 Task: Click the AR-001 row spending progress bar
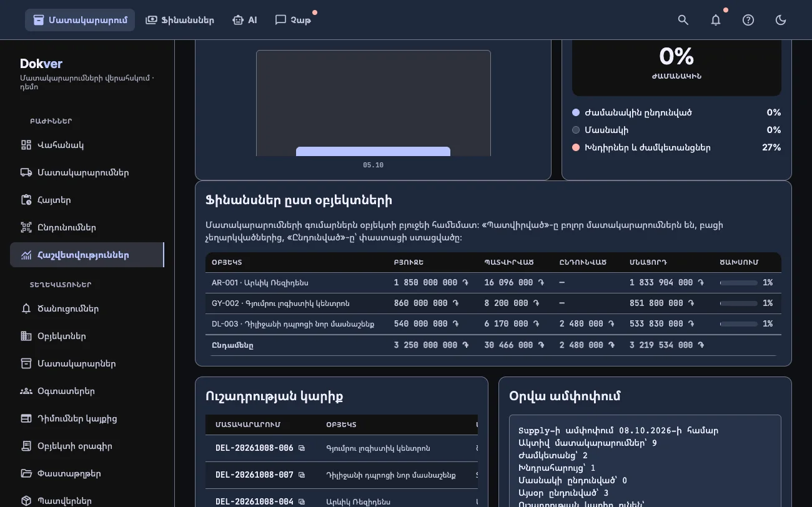(x=739, y=283)
